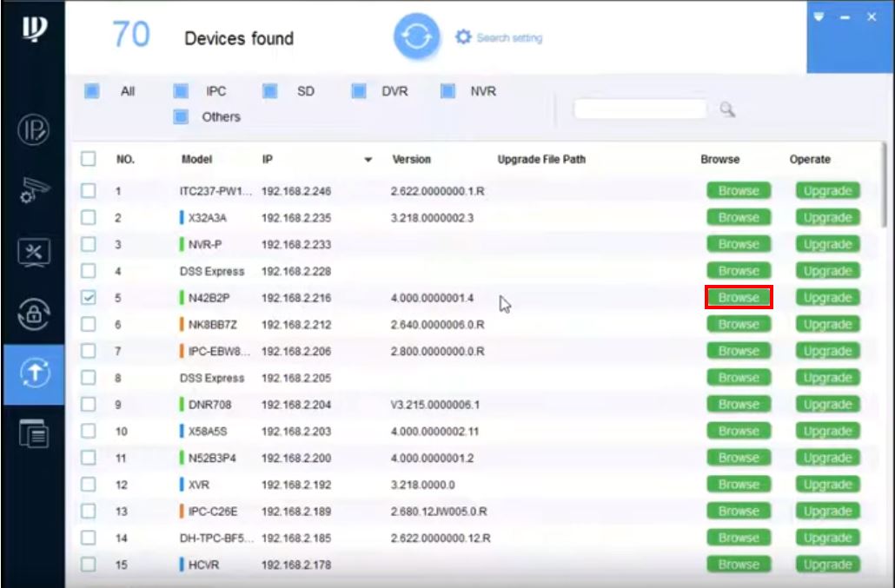
Task: Check the select-all header checkbox
Action: point(89,159)
